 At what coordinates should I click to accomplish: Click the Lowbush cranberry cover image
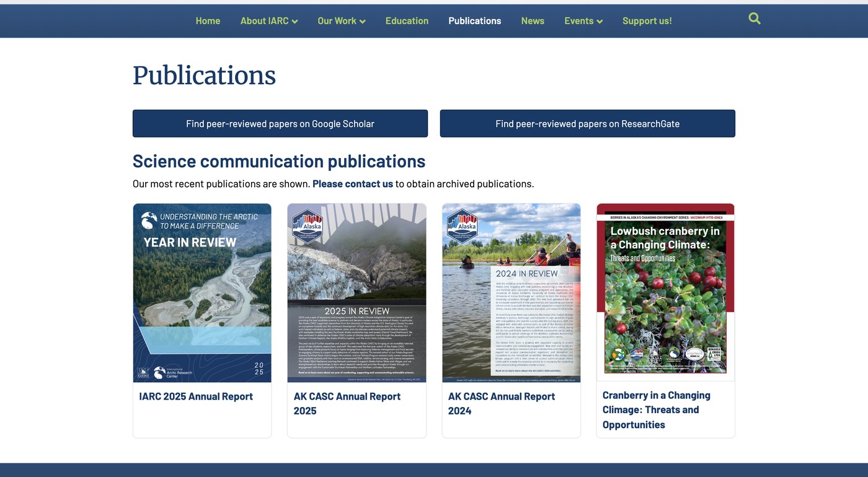click(x=666, y=291)
